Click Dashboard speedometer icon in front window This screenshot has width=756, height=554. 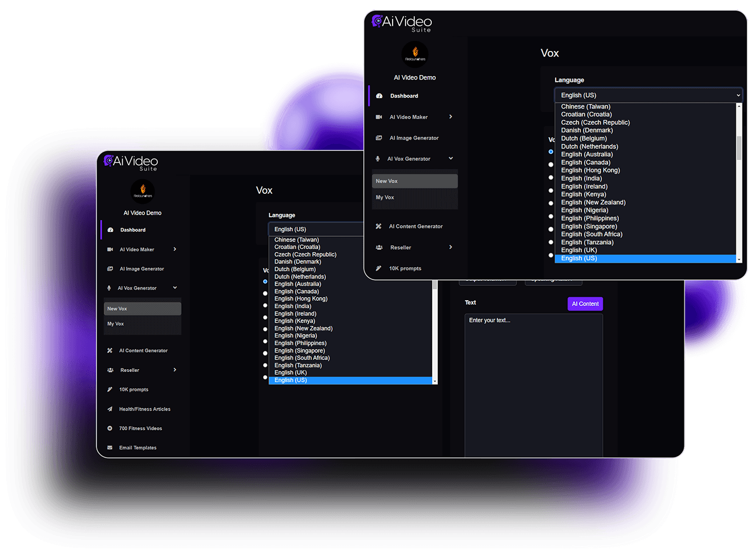click(379, 96)
